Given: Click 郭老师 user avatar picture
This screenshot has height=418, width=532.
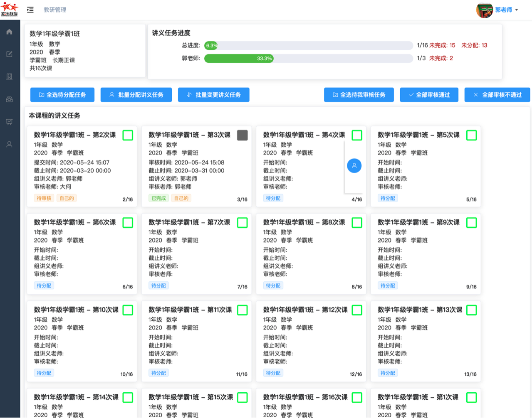Looking at the screenshot, I should 484,10.
